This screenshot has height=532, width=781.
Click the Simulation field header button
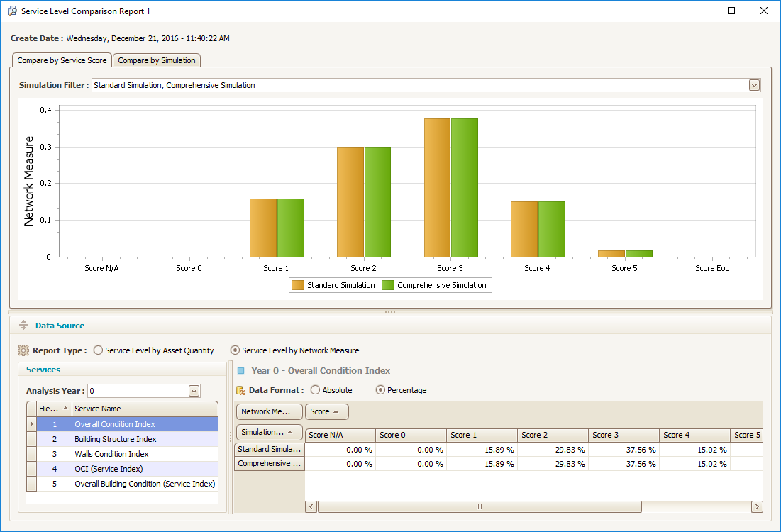pyautogui.click(x=269, y=432)
